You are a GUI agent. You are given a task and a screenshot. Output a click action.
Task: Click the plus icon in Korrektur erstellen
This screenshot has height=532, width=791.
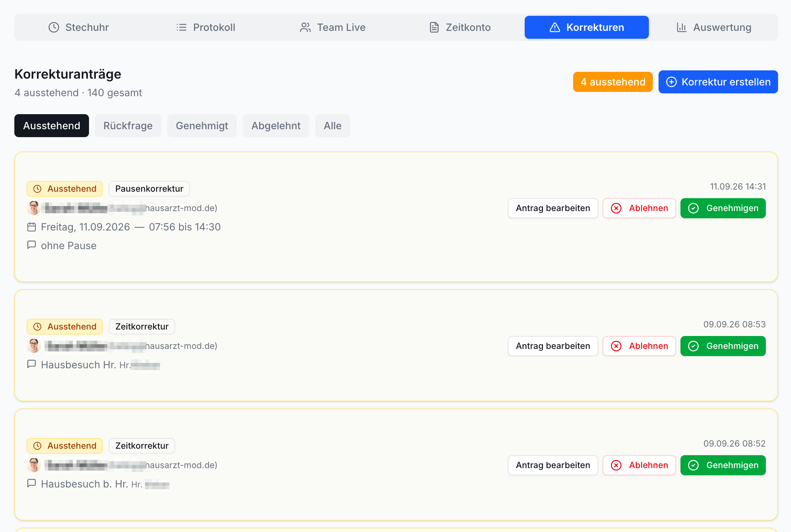click(x=671, y=82)
